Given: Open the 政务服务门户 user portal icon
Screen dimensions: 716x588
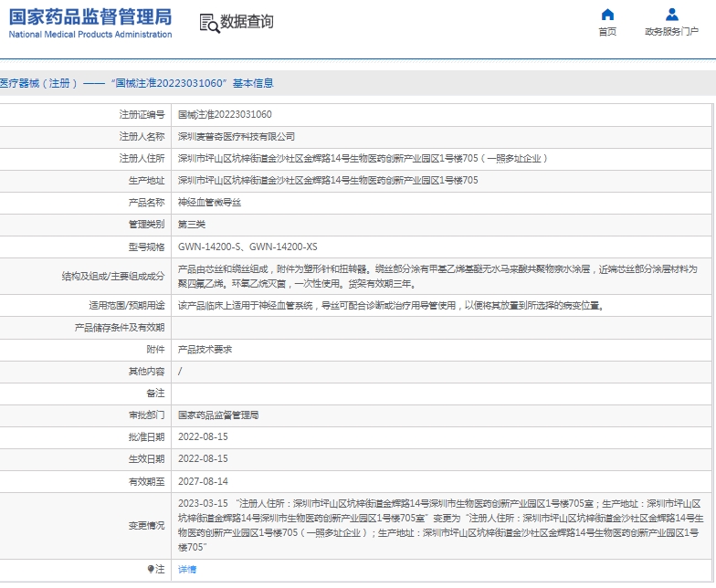Looking at the screenshot, I should 672,15.
